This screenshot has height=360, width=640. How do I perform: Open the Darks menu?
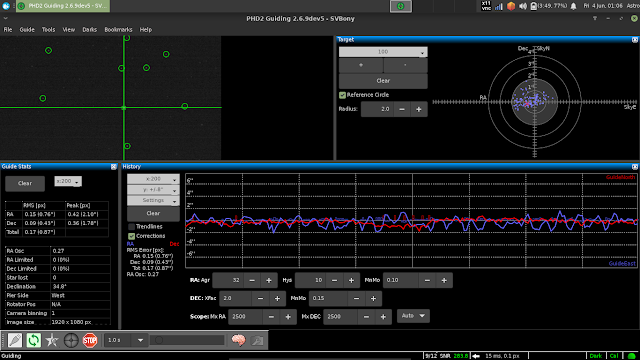[x=89, y=29]
